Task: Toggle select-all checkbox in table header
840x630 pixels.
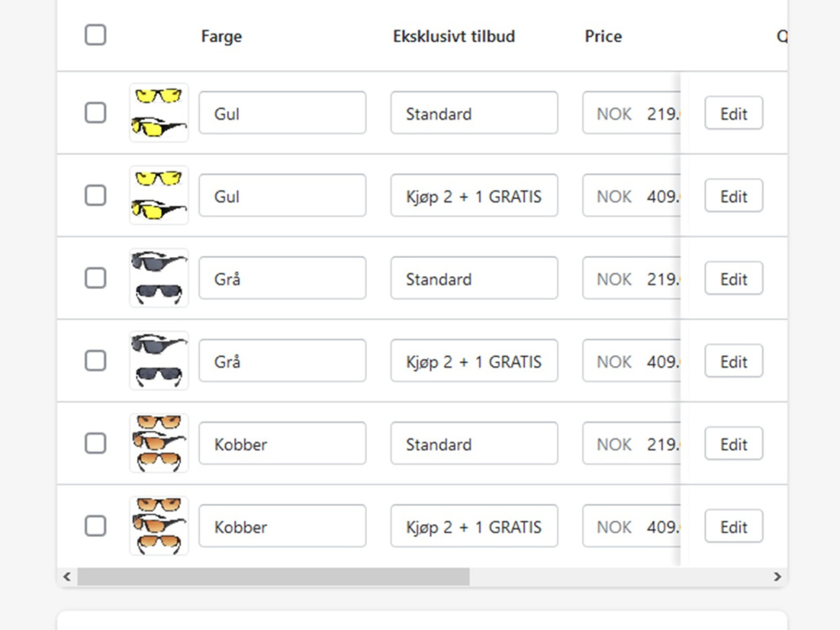Action: [x=96, y=34]
